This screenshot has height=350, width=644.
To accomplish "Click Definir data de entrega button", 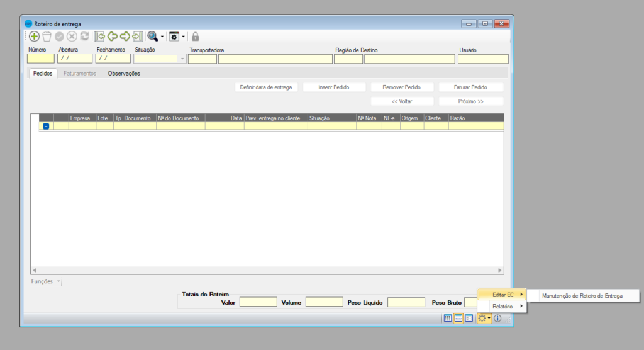I will 266,87.
